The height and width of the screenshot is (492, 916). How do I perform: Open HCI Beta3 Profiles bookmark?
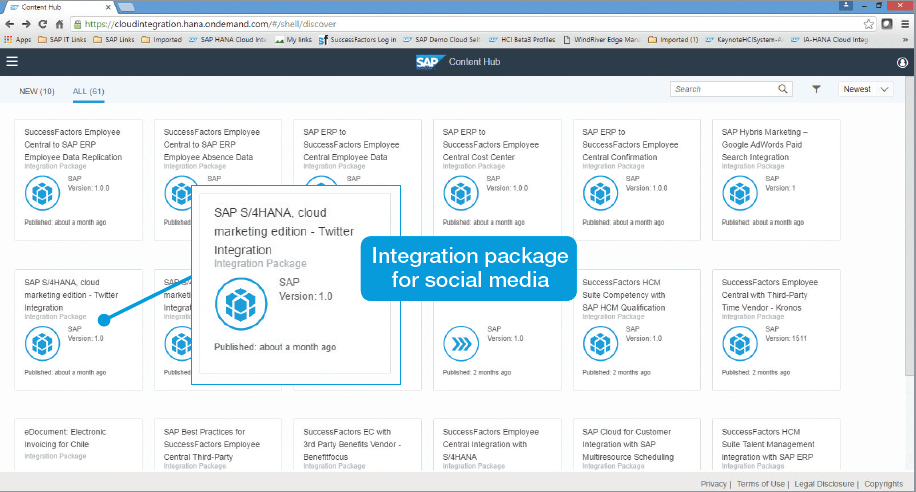coord(522,40)
